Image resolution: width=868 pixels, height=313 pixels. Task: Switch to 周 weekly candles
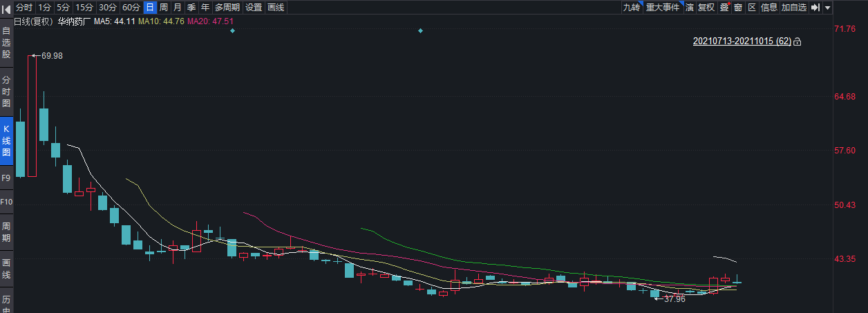pos(163,7)
